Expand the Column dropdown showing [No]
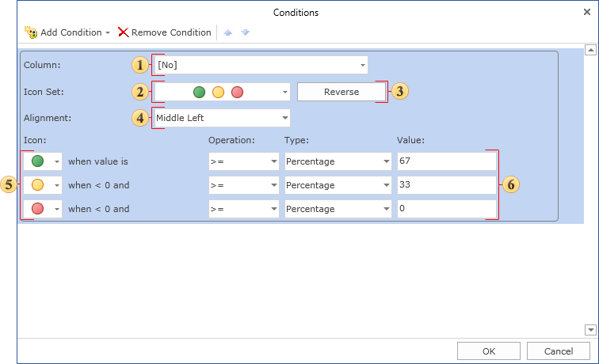The height and width of the screenshot is (364, 599). (x=362, y=65)
